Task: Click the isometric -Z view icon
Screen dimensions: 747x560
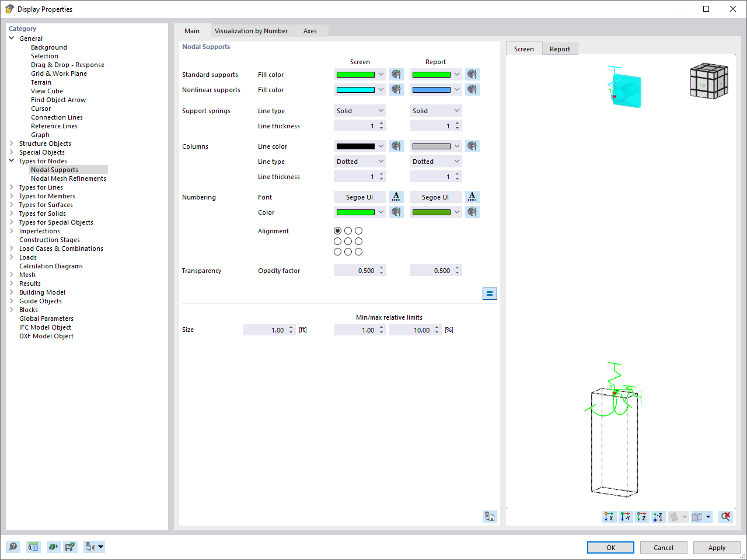Action: [x=658, y=517]
